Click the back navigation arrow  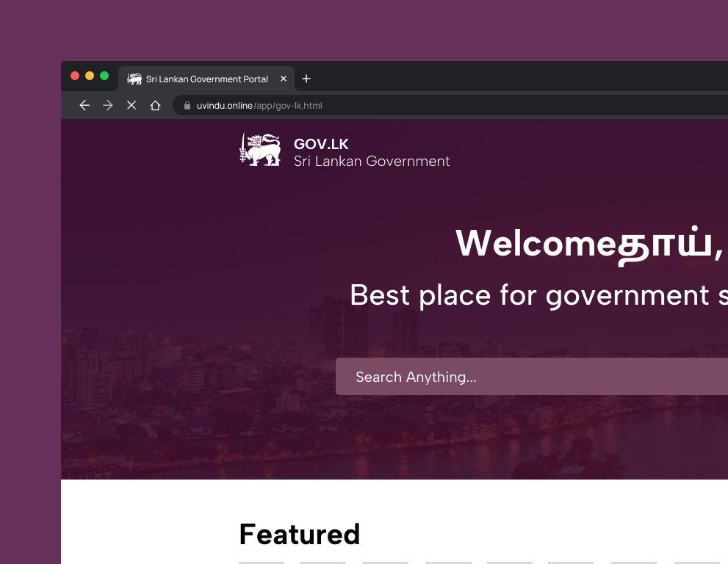tap(84, 106)
